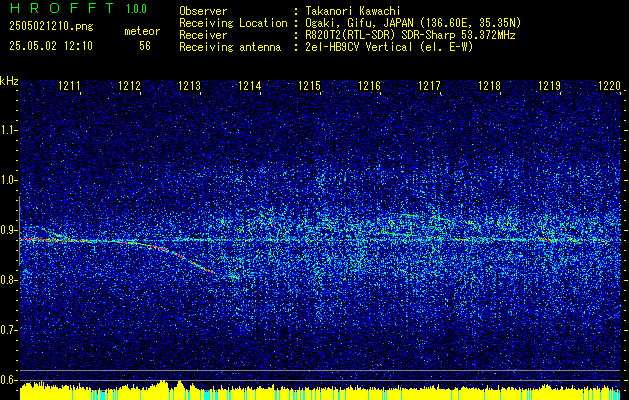Click the 1216 time marker
Screen dimensions: 629x400
point(369,86)
